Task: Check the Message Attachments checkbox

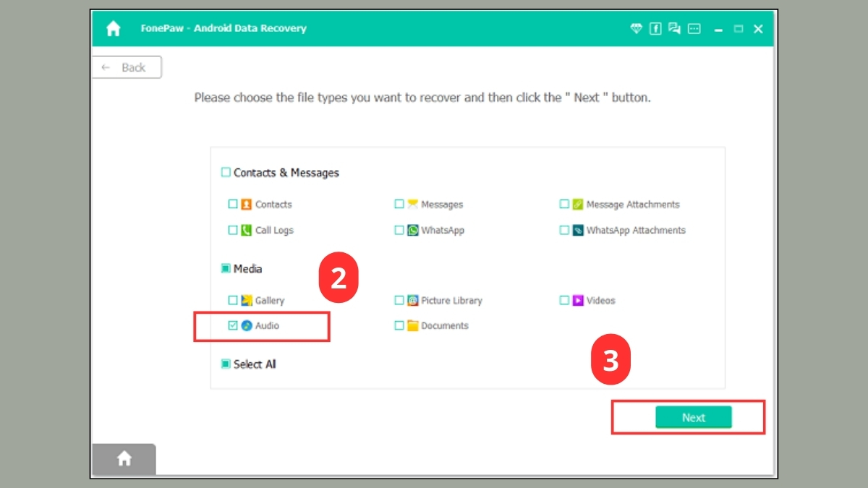Action: point(564,205)
